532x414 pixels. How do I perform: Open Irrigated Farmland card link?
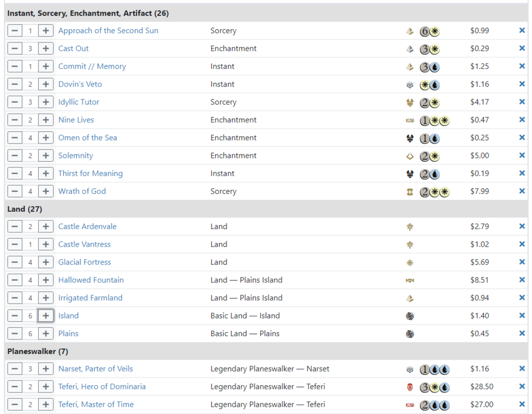point(91,298)
